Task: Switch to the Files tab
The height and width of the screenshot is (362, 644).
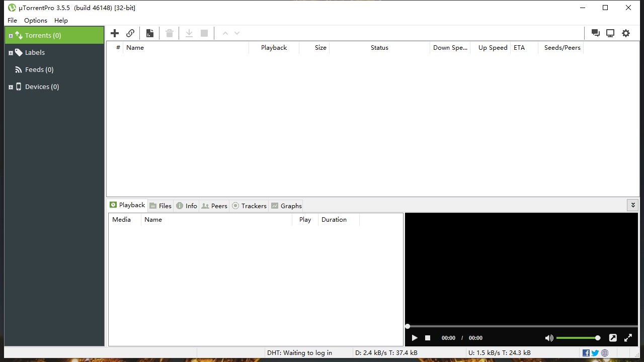Action: (160, 206)
